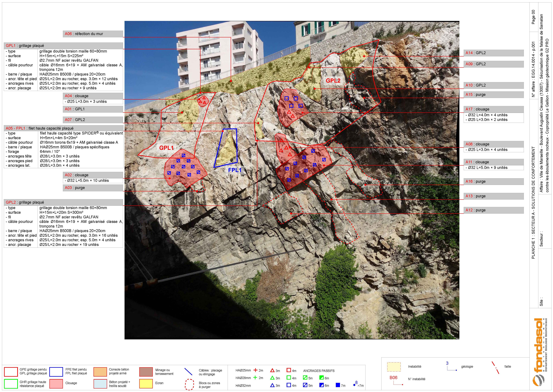Click the blue diagonal cable placage line

[x=188, y=372]
